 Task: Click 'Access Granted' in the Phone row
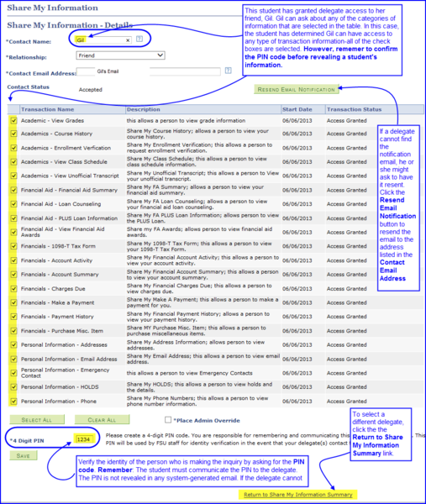tap(346, 402)
